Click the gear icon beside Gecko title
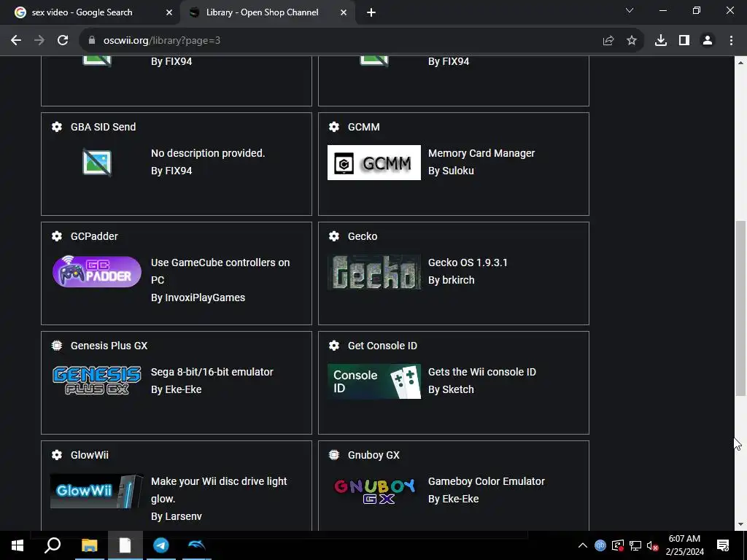Screen dimensions: 747x560 click(x=334, y=236)
